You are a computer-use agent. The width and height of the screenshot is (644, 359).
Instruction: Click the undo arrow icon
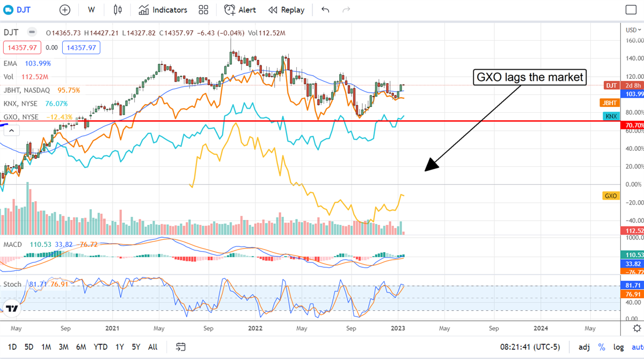pos(325,10)
